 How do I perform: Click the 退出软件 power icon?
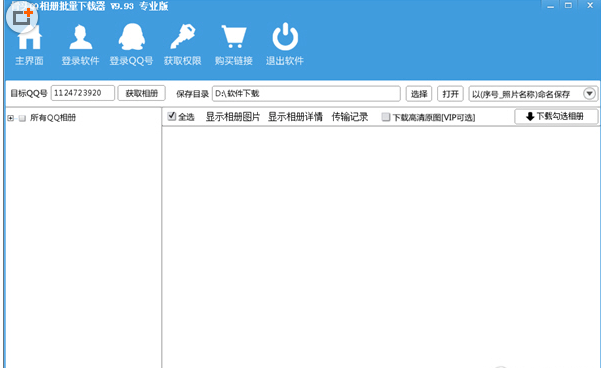click(x=285, y=36)
